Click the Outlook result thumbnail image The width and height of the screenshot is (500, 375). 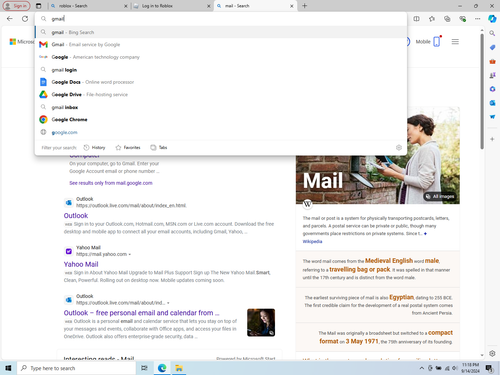coord(261,322)
